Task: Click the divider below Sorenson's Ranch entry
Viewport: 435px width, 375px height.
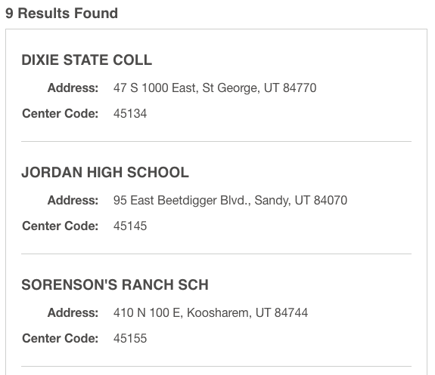Action: click(216, 366)
